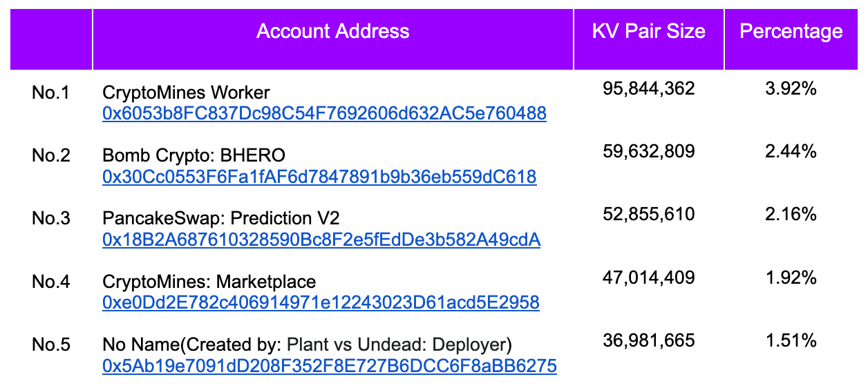The height and width of the screenshot is (388, 868).
Task: Click the Account Address column header
Action: pyautogui.click(x=333, y=32)
